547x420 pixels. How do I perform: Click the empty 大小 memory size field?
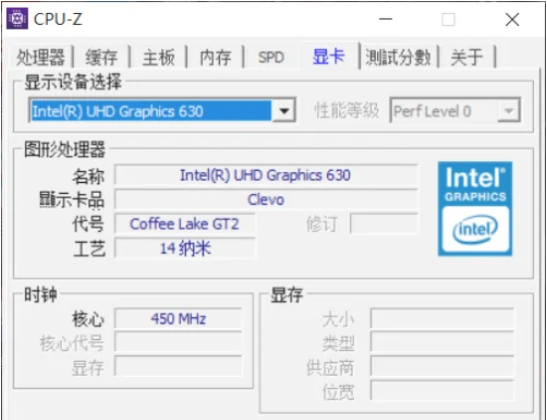point(442,319)
